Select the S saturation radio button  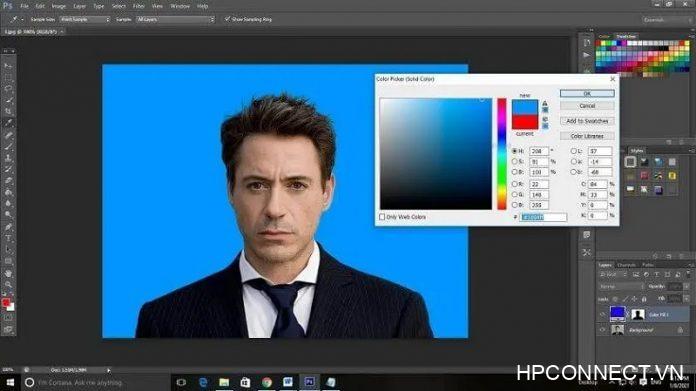point(514,162)
